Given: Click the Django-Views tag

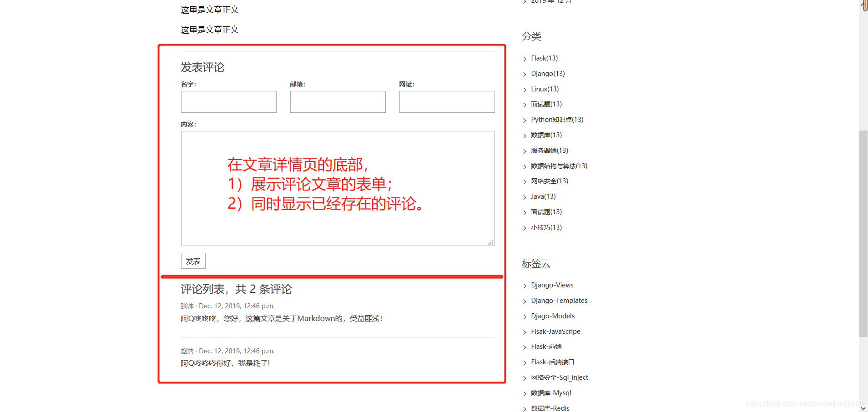Looking at the screenshot, I should click(x=552, y=285).
